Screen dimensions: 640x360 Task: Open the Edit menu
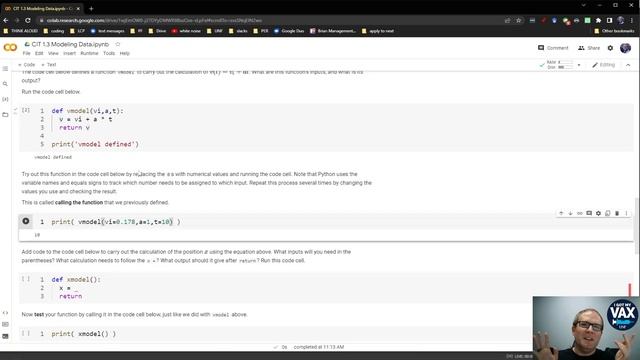pyautogui.click(x=39, y=53)
